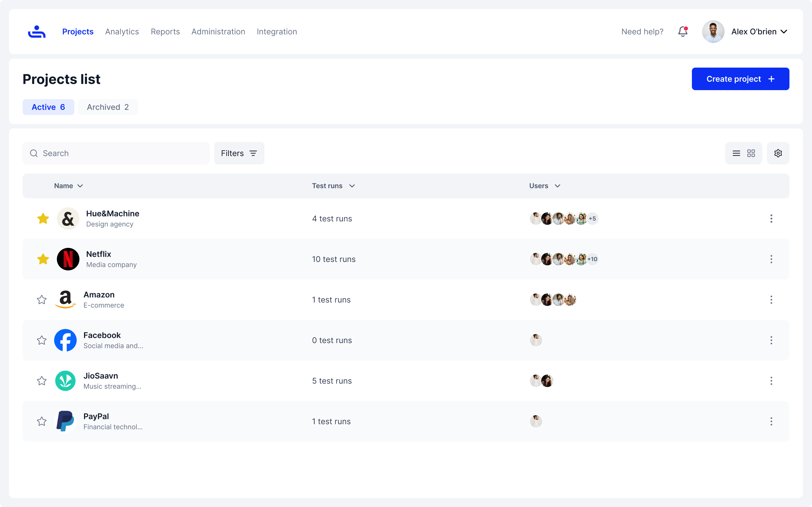
Task: Mark the JioSaavn project as favorite
Action: click(x=42, y=381)
